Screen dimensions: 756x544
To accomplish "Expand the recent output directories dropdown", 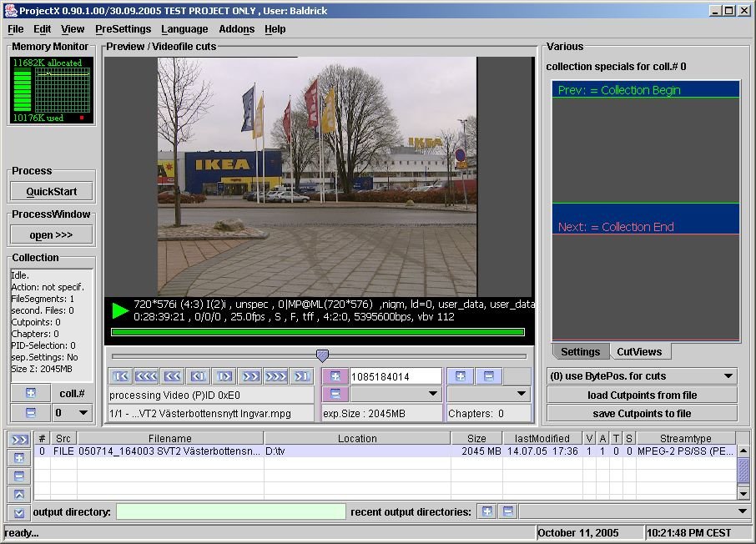I will point(633,511).
